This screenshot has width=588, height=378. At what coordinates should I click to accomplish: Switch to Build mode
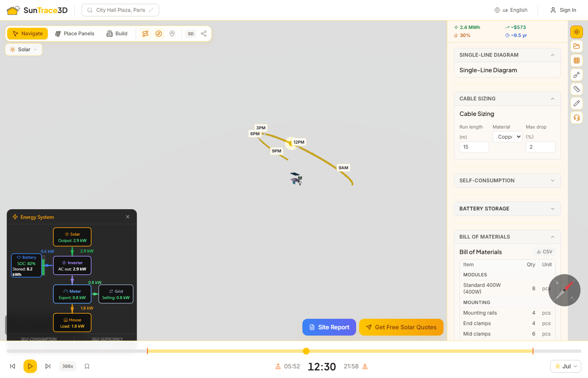(x=117, y=34)
